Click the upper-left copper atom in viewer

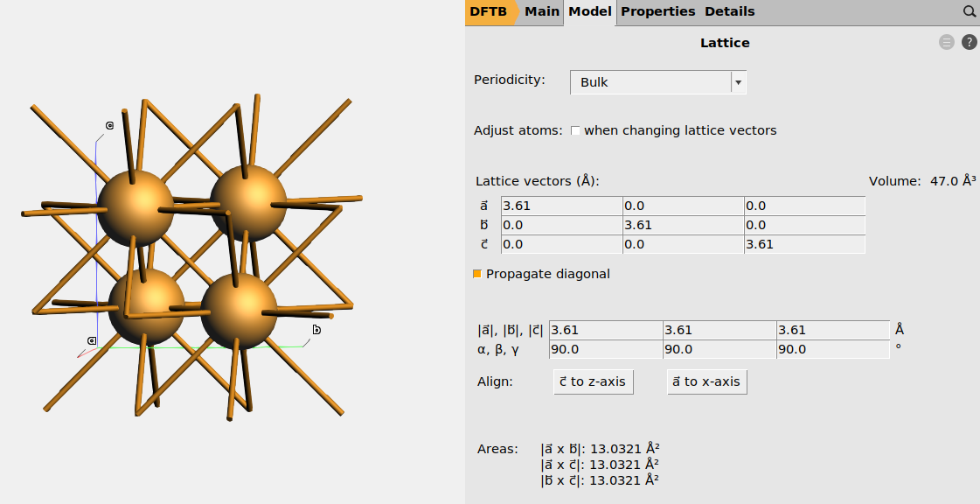pyautogui.click(x=136, y=208)
